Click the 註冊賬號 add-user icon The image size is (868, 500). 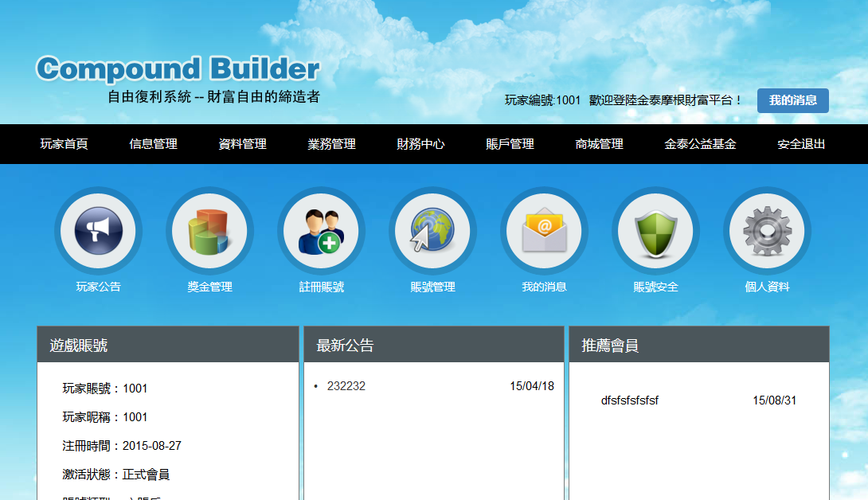[321, 231]
